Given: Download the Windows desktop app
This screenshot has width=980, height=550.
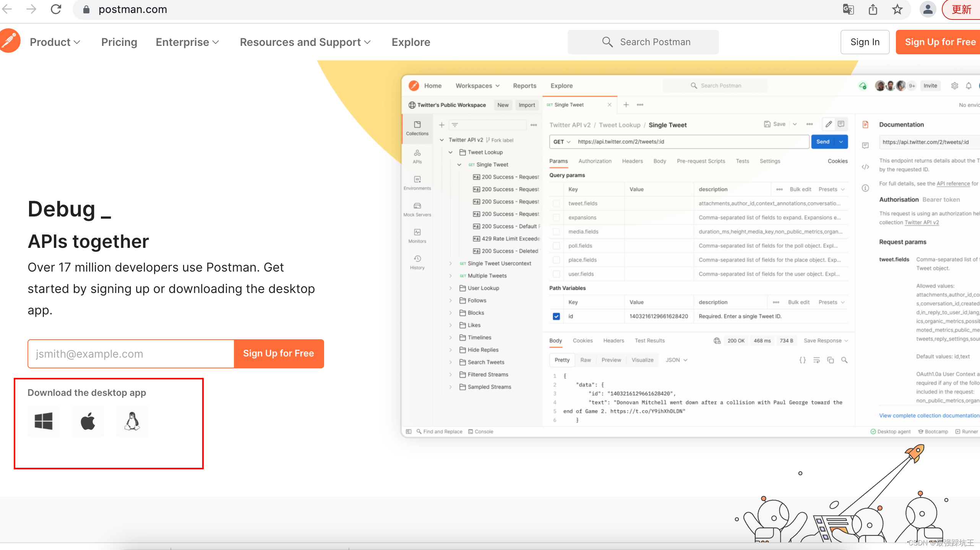Looking at the screenshot, I should 44,421.
